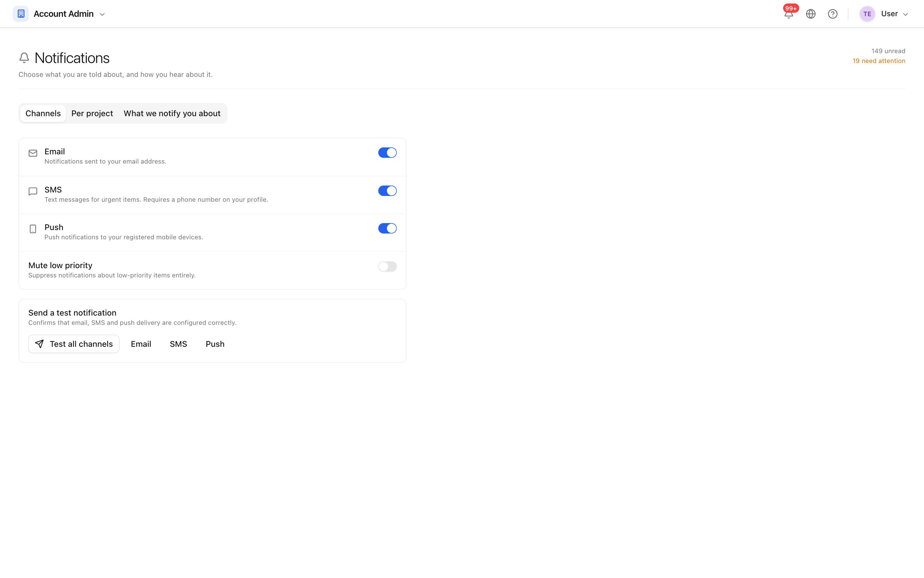Click the Account Admin title text

pos(64,14)
